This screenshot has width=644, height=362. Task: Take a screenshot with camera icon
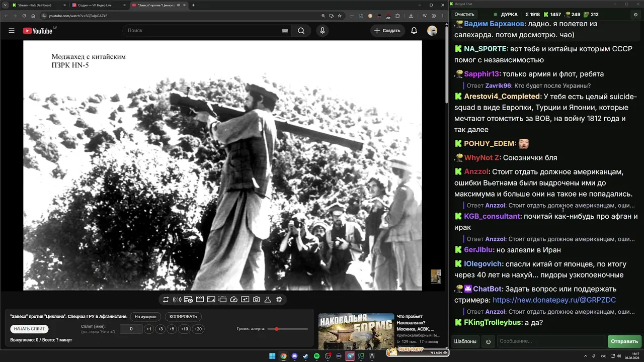[x=257, y=300]
